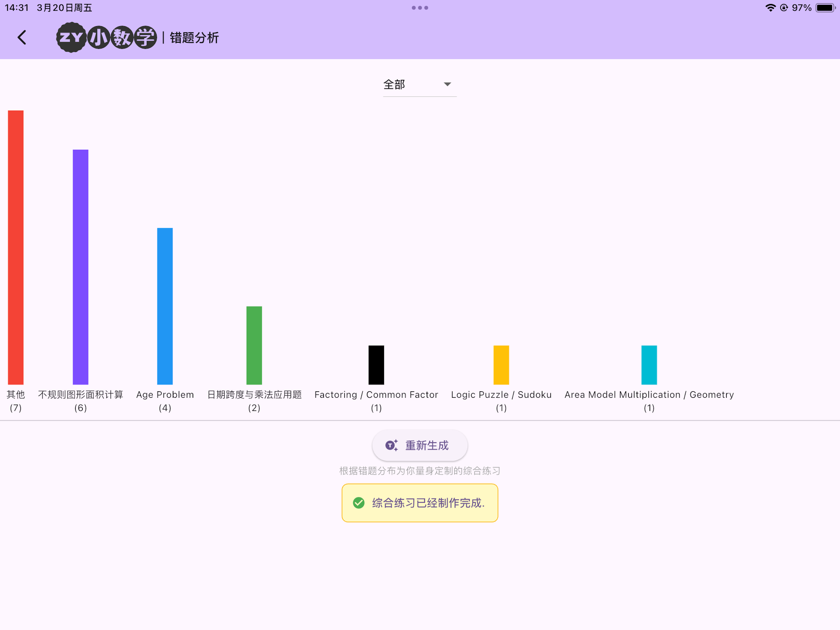Image resolution: width=840 pixels, height=630 pixels.
Task: Click the Age Problem label
Action: (x=165, y=395)
